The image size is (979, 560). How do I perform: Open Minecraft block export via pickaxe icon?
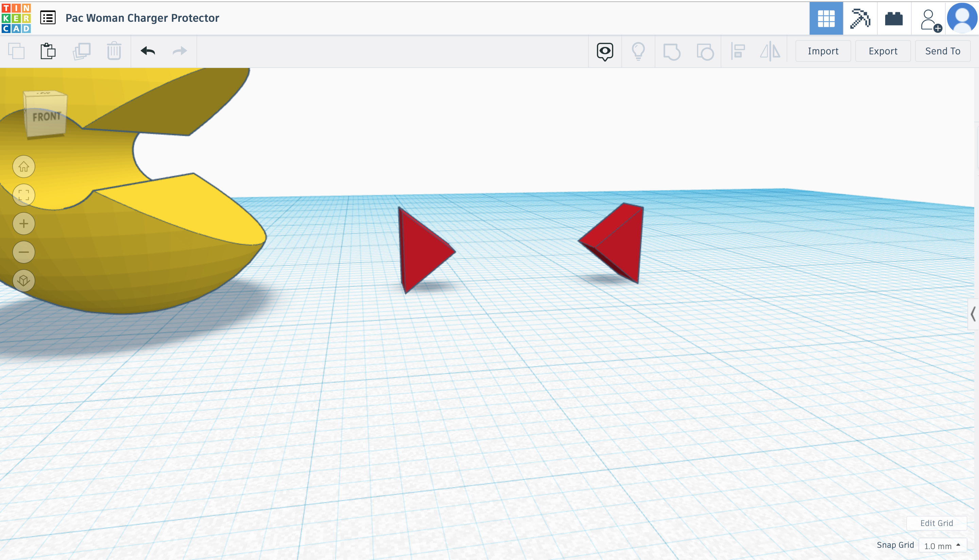pyautogui.click(x=860, y=18)
